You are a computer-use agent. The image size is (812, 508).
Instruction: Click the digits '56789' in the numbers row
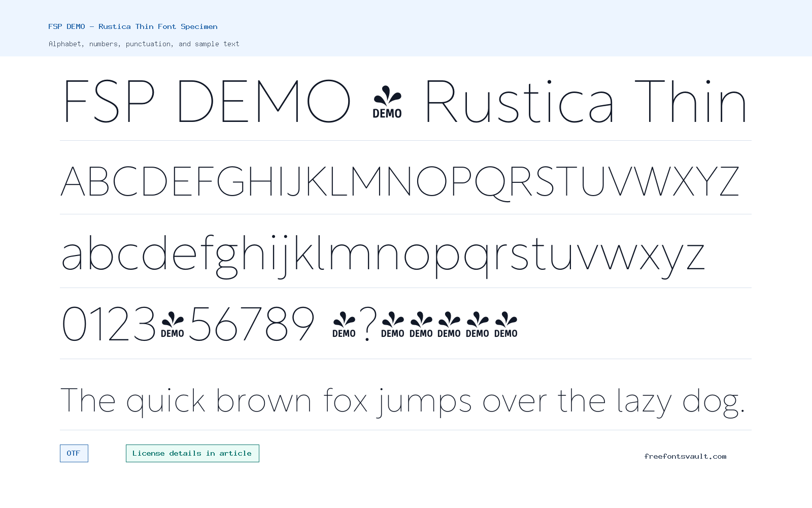[252, 324]
